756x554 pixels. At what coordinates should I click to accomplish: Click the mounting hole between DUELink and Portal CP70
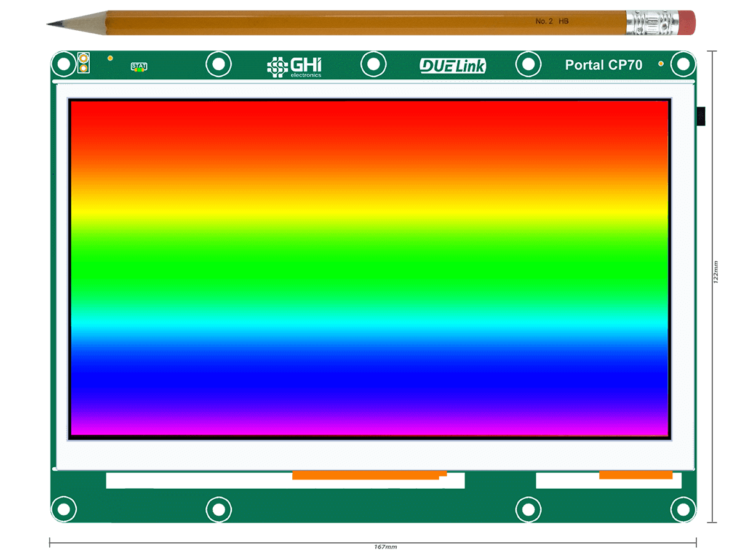[x=528, y=64]
